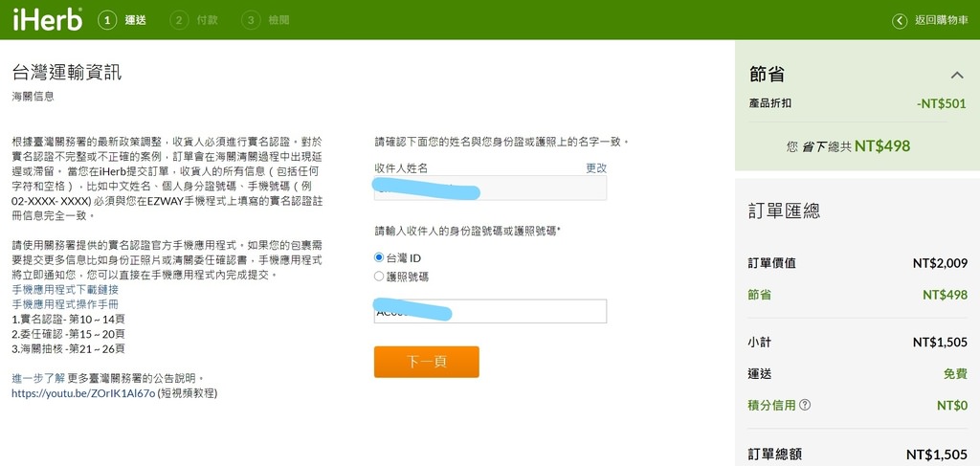
Task: Click the iHerb logo
Action: click(x=48, y=19)
